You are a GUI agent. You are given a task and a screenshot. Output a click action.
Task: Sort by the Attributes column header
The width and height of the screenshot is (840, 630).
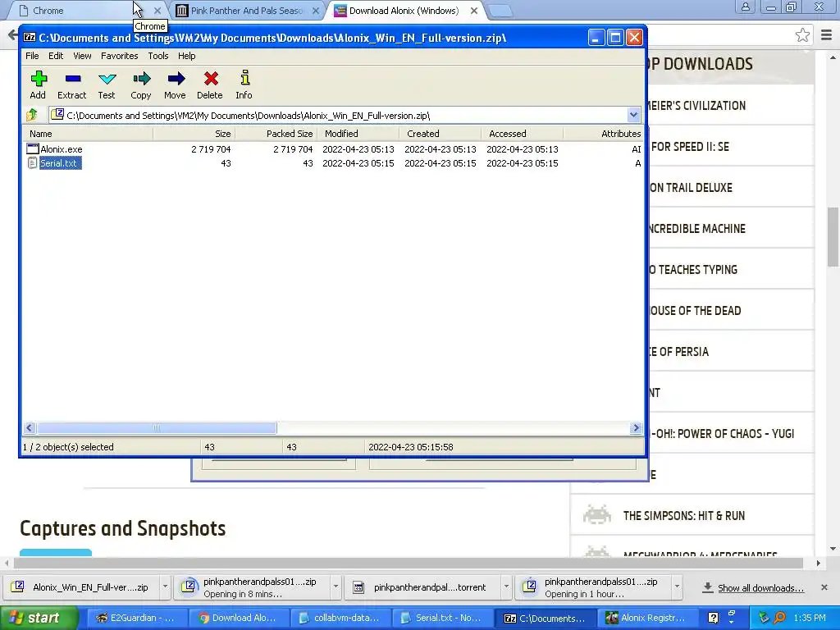coord(603,134)
